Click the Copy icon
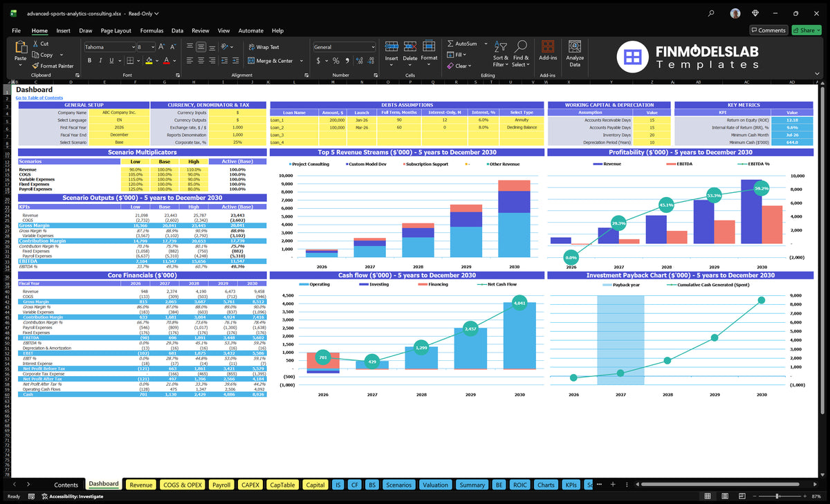Viewport: 830px width, 504px height. pyautogui.click(x=35, y=55)
